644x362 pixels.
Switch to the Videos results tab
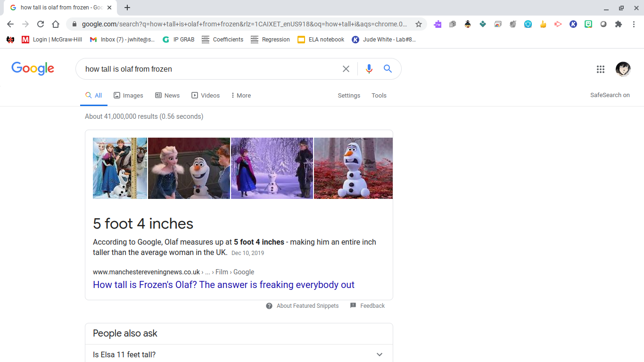pos(206,95)
